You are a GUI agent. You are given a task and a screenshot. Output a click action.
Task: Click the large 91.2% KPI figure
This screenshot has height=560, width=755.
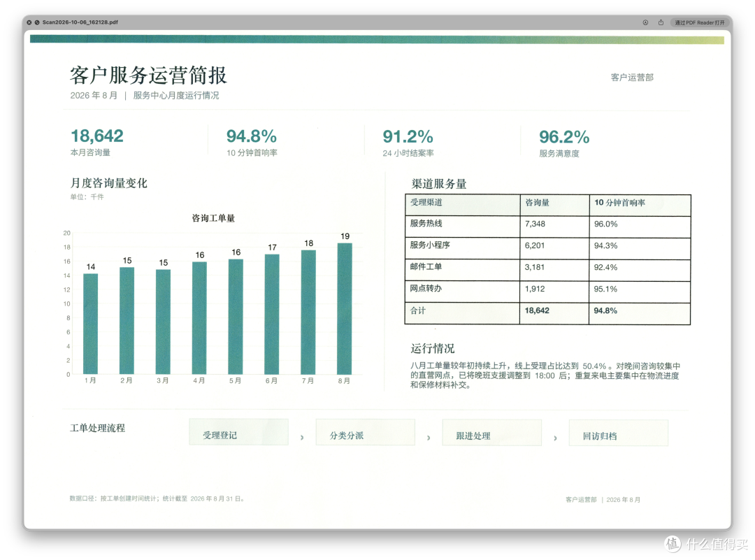[x=408, y=137]
